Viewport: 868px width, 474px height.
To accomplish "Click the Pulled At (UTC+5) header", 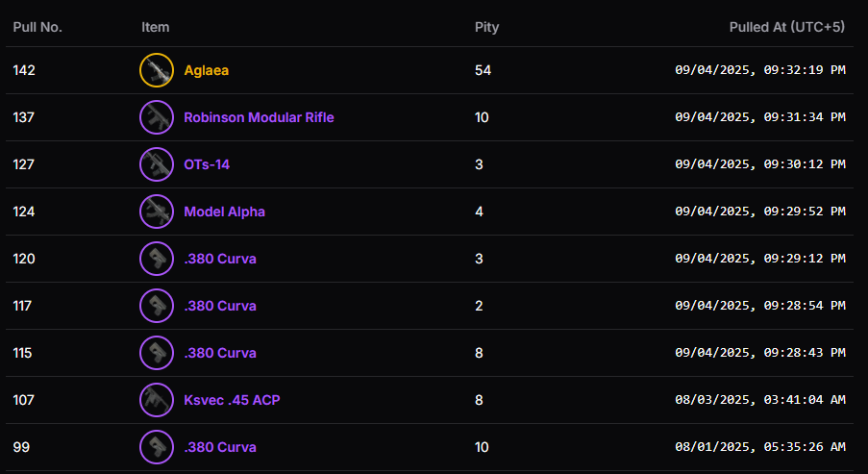I will tap(786, 27).
